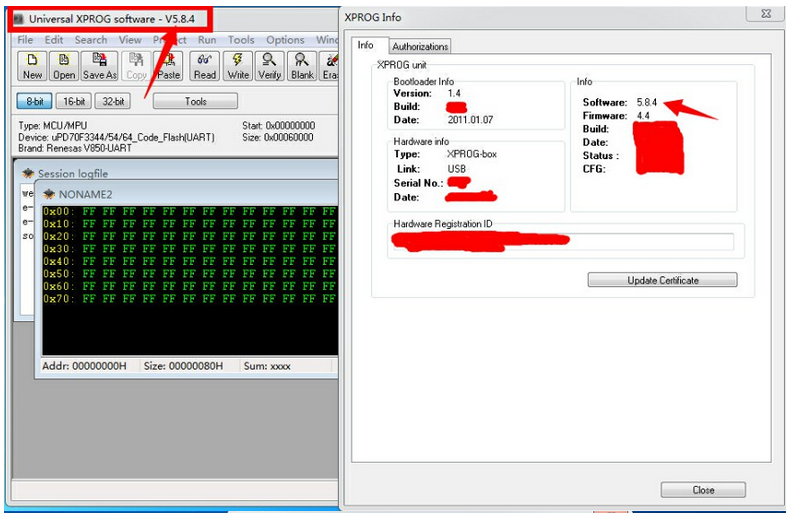Click the Hardware Type XPROG-box value

472,154
